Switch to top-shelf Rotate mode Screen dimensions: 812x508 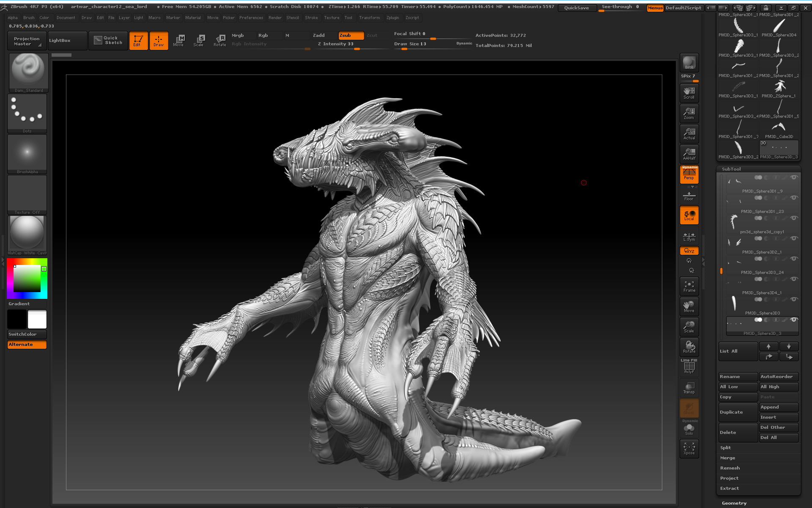click(x=219, y=41)
